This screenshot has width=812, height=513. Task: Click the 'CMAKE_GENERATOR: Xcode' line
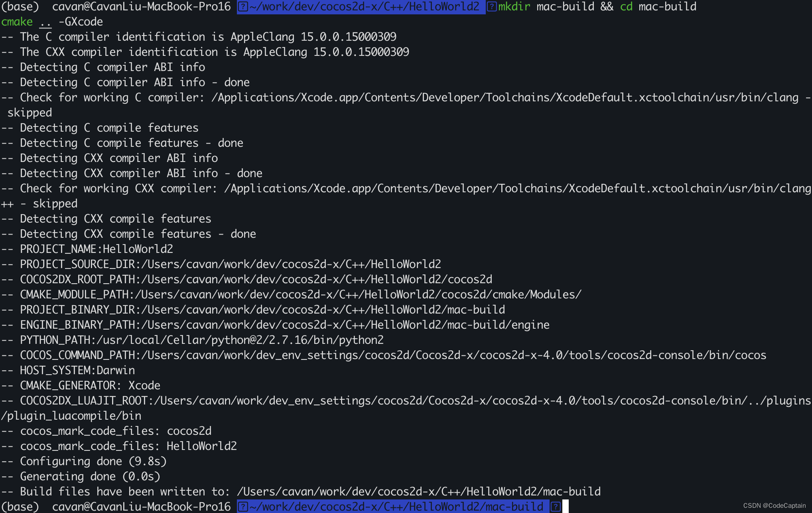[81, 386]
